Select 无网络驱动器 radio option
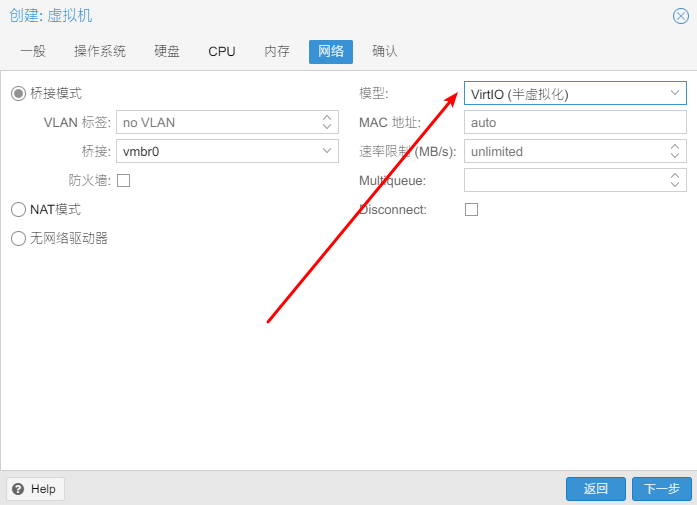Screen dimensions: 697x505 (x=18, y=238)
